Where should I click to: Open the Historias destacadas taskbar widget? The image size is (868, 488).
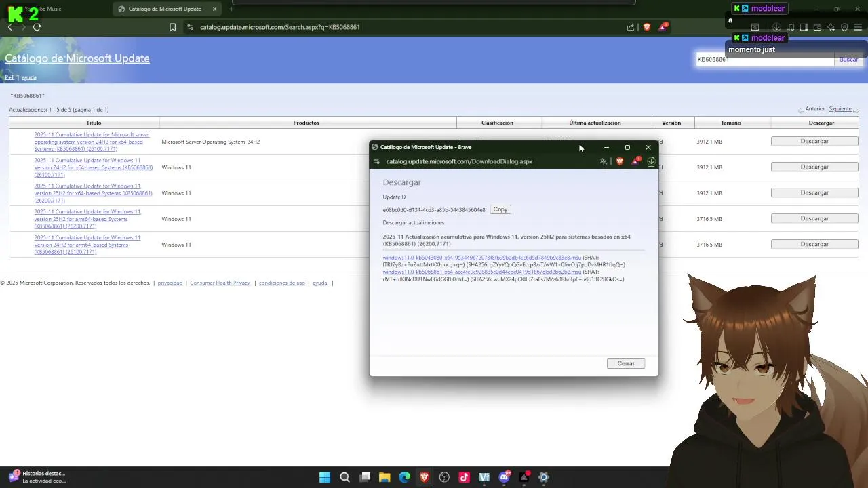[x=37, y=477]
